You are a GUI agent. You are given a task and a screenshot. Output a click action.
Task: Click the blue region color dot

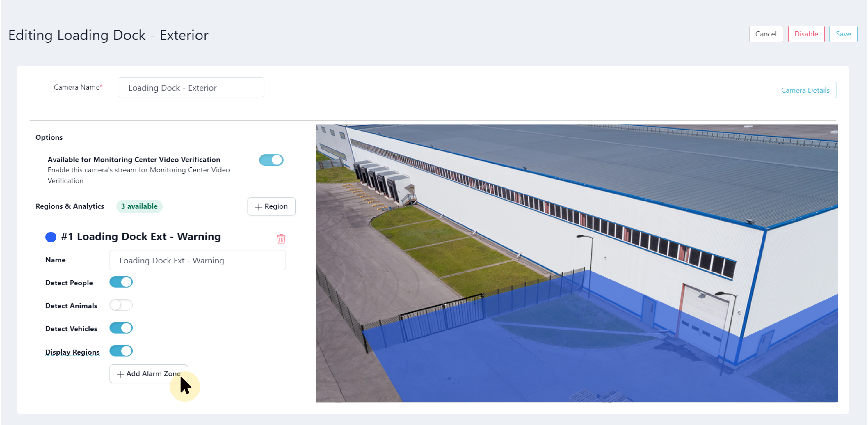point(51,237)
